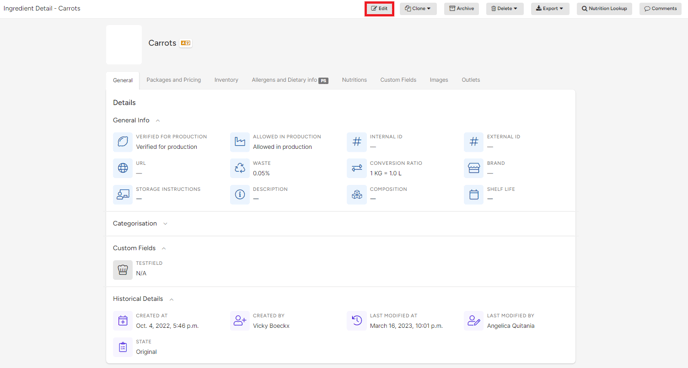The width and height of the screenshot is (688, 368).
Task: Click the Shelf Life calendar icon
Action: (x=473, y=194)
